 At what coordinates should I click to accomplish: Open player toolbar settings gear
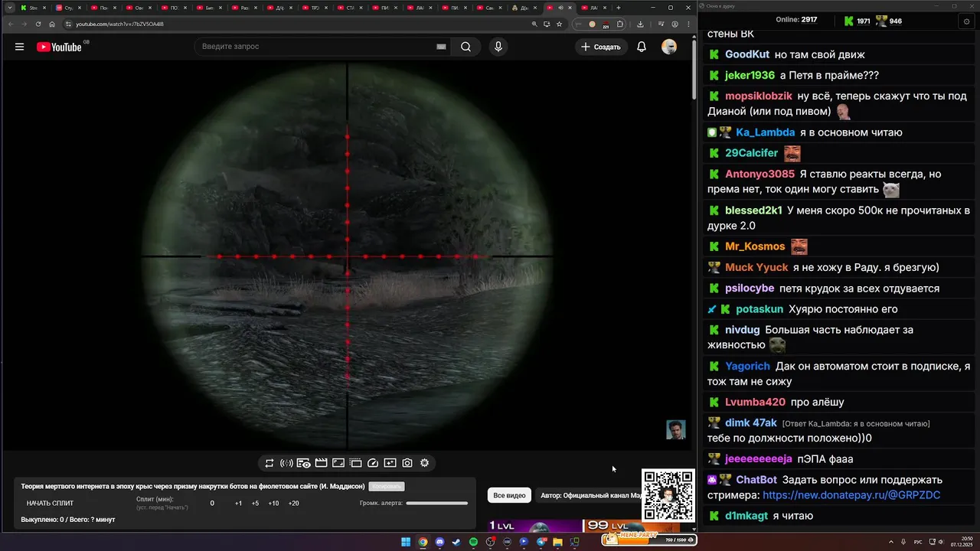(x=425, y=463)
